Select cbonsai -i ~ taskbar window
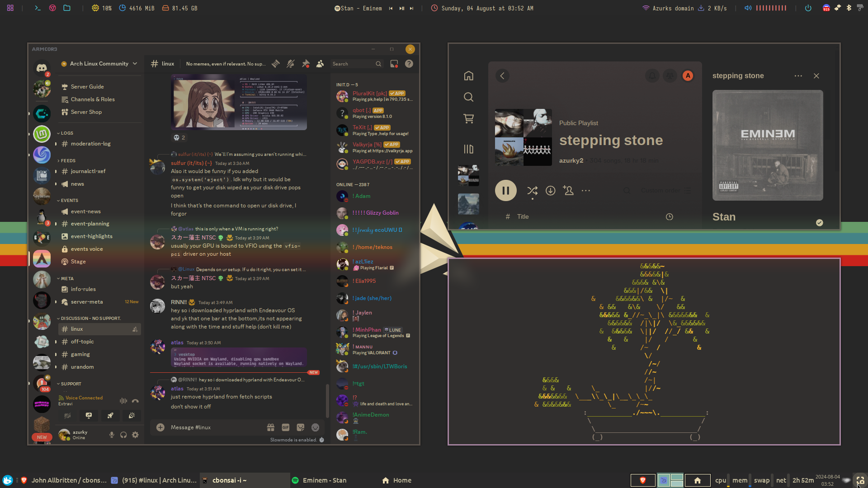 point(245,480)
